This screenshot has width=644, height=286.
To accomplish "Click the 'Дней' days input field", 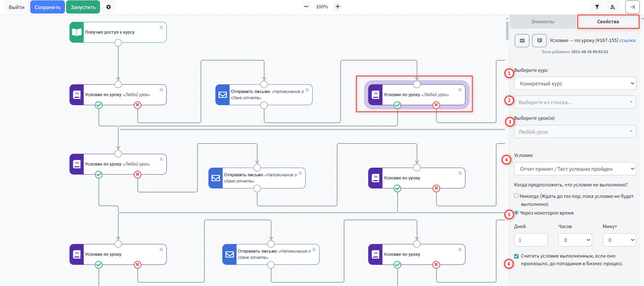I will [x=530, y=240].
